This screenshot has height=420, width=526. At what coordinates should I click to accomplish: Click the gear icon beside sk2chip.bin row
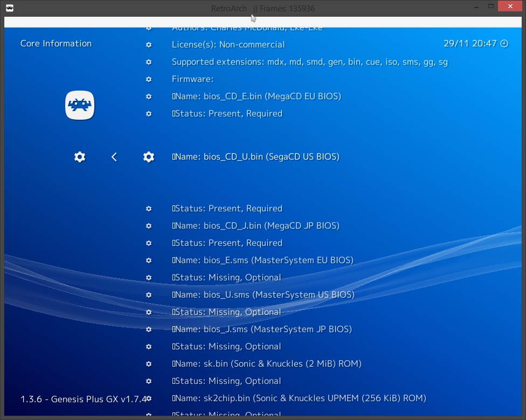point(149,398)
